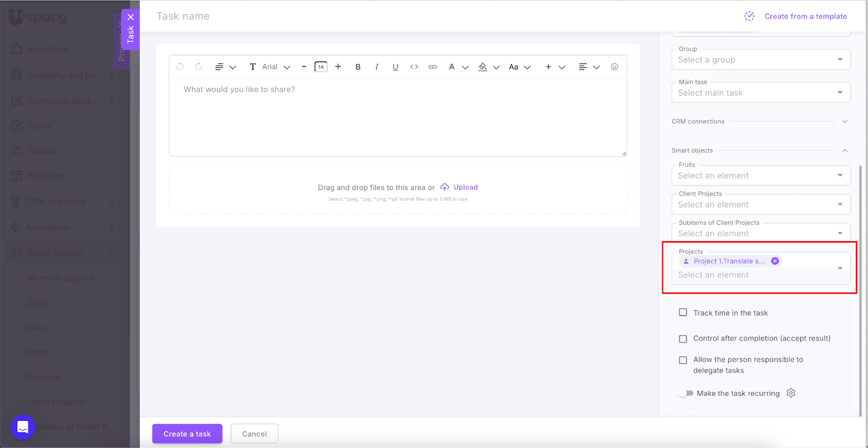Toggle bold formatting
The image size is (868, 448).
click(x=358, y=67)
